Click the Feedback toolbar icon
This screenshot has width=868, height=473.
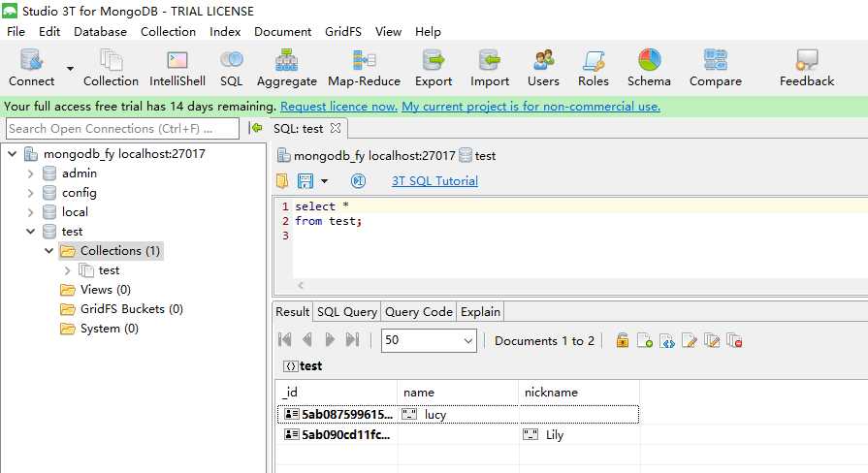[807, 68]
